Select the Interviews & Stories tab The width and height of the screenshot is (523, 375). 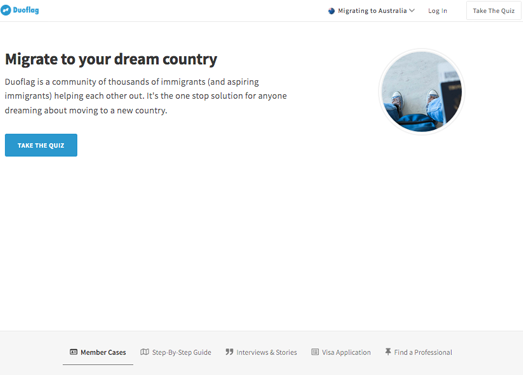(261, 352)
